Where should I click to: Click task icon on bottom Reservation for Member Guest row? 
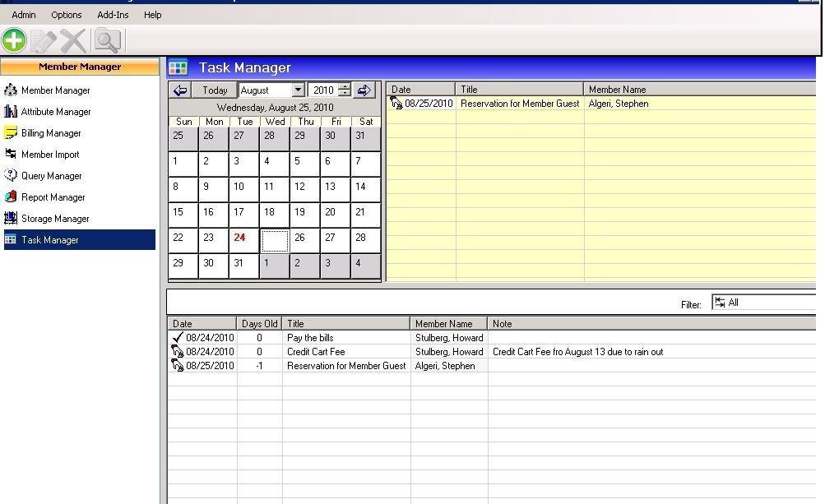178,365
